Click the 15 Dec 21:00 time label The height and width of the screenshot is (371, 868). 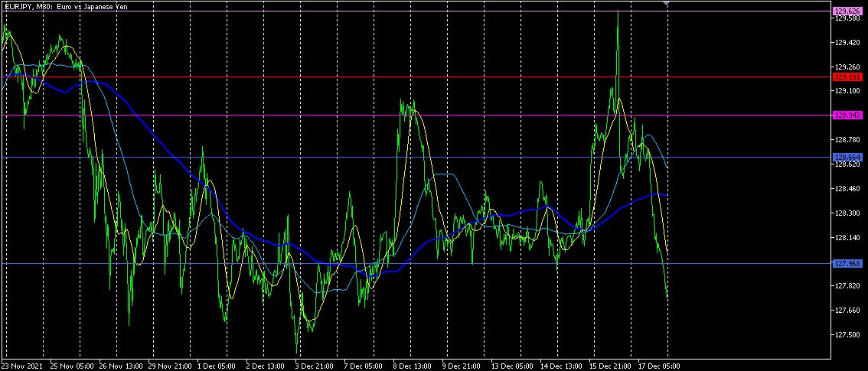pos(611,366)
